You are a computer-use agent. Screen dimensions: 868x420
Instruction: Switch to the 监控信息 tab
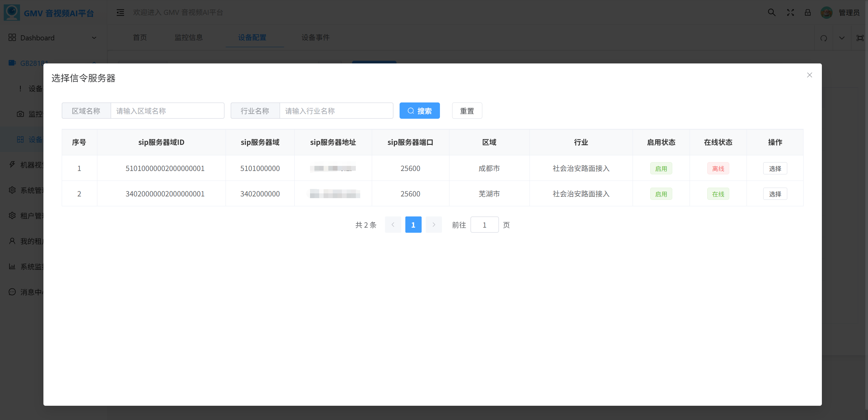point(189,37)
